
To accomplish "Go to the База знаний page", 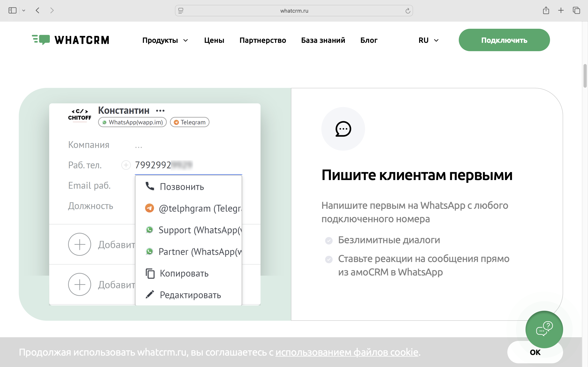I will click(x=323, y=40).
